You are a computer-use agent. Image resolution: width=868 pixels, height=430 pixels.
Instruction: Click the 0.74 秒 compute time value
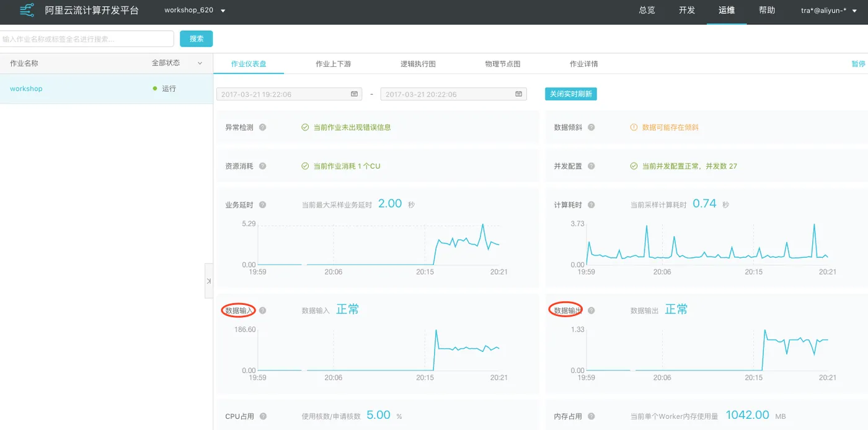711,204
